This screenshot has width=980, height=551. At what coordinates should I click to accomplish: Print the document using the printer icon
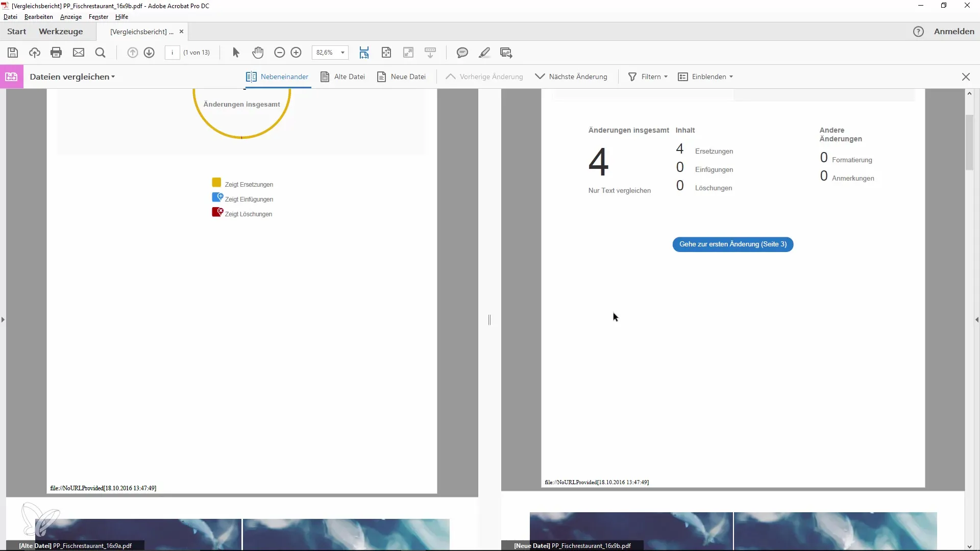coord(57,53)
